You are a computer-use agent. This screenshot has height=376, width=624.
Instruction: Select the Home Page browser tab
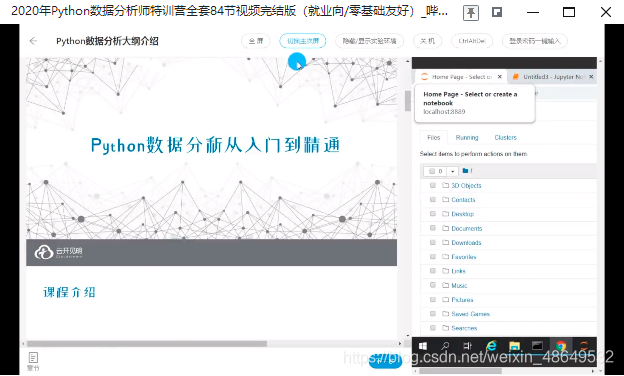461,77
